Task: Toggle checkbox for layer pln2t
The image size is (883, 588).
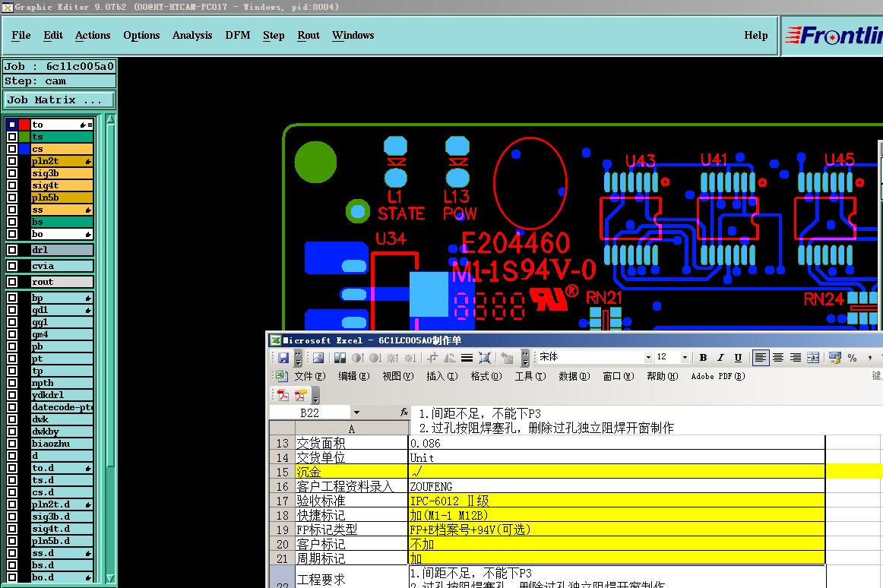Action: click(12, 161)
